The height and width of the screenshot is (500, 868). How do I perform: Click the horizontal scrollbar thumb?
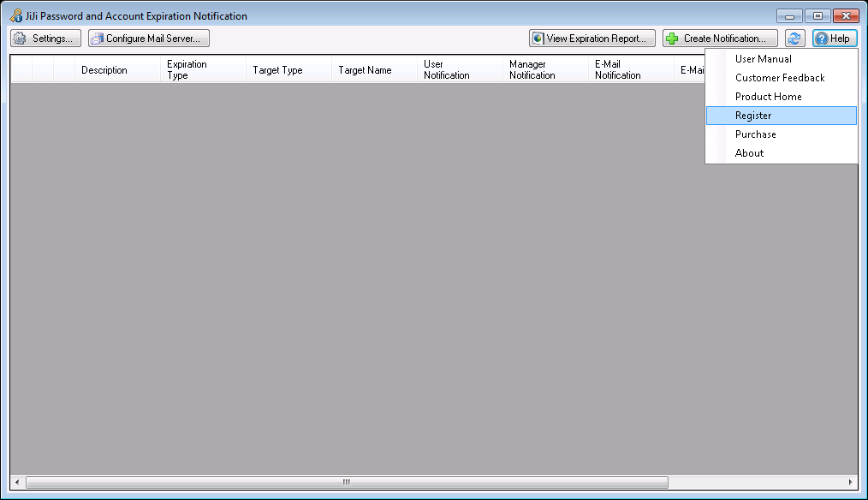[347, 482]
